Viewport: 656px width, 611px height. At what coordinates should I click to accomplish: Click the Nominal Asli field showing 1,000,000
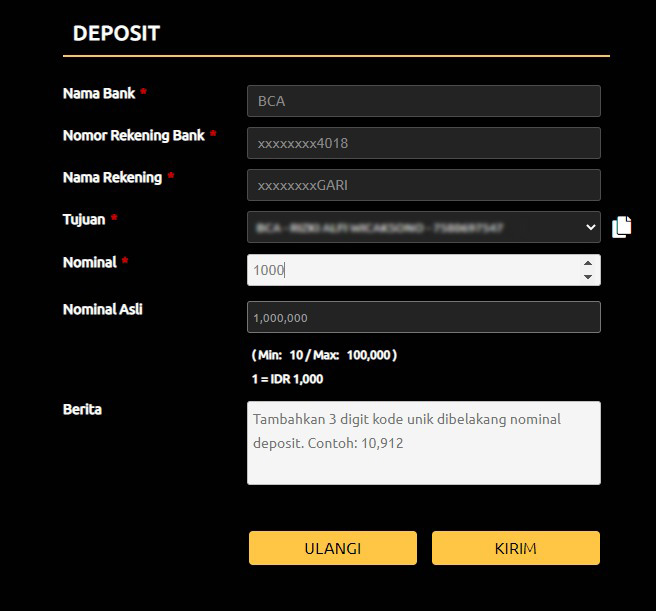point(423,317)
